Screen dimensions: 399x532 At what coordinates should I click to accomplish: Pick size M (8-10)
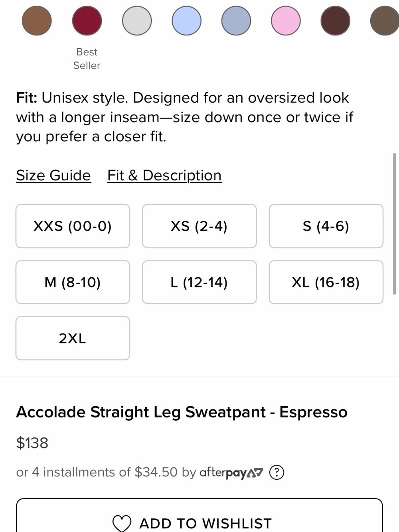point(73,282)
